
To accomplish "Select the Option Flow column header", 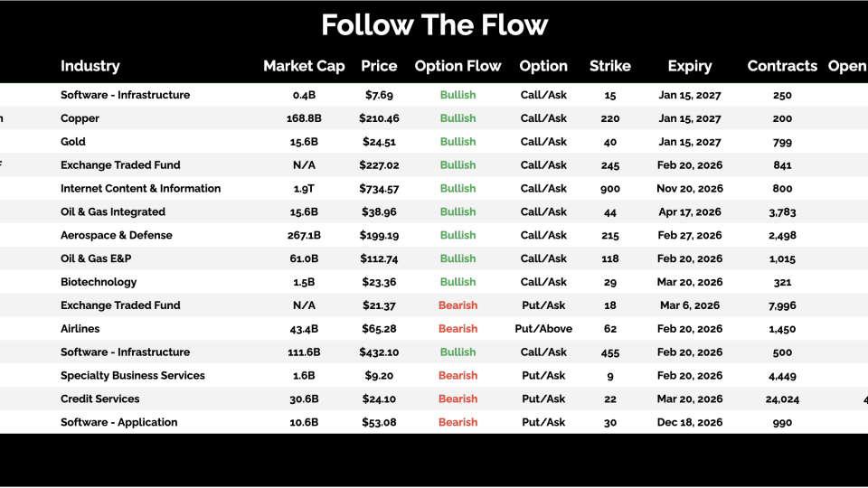I will (x=458, y=66).
